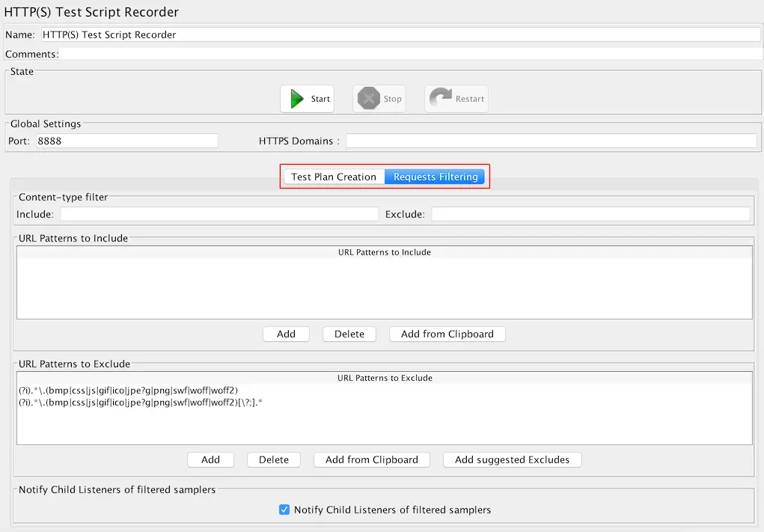Viewport: 764px width, 532px height.
Task: Click Add from Clipboard under Include patterns
Action: point(447,334)
